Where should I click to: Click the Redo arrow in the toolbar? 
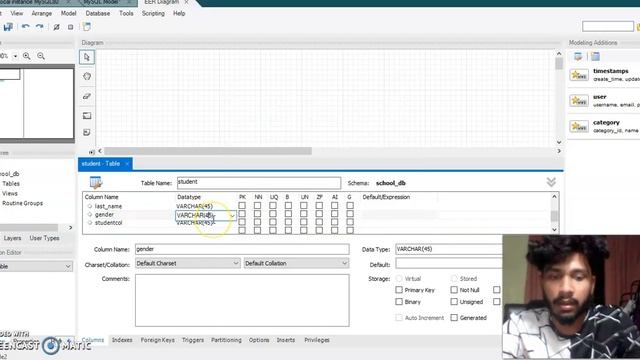click(40, 27)
